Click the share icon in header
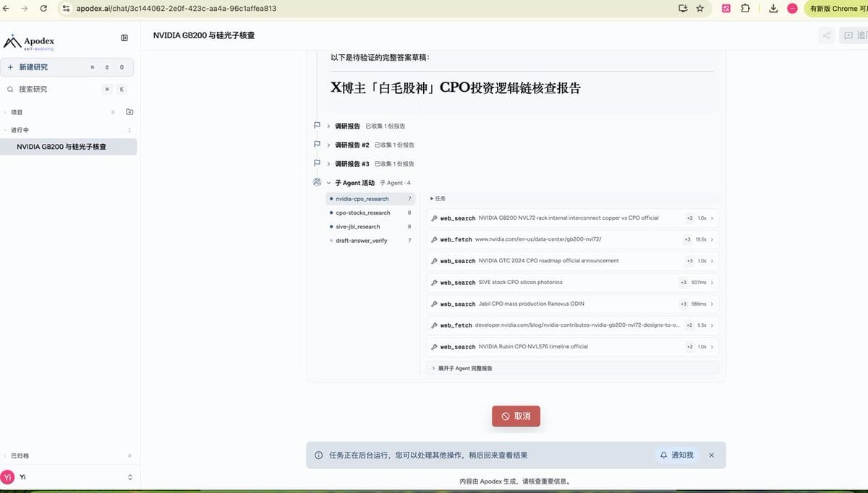The image size is (868, 493). point(827,35)
